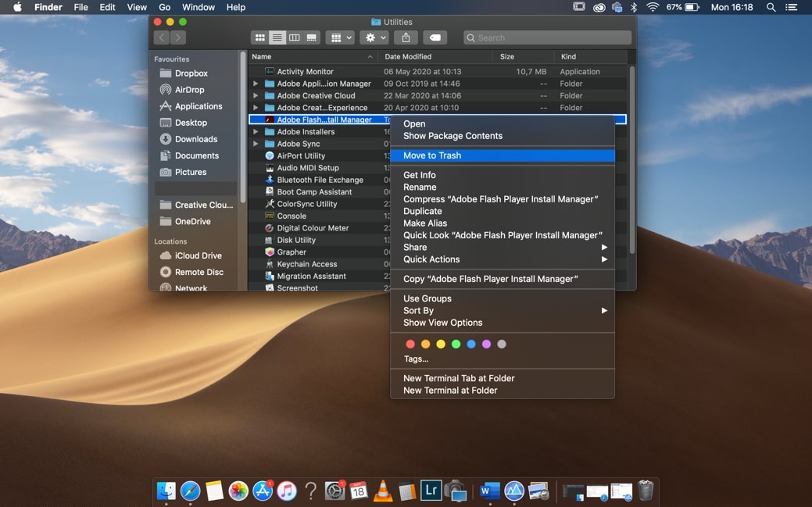Choose Copy "Adobe Flash Player Install Manager"
The image size is (812, 507).
click(x=503, y=279)
